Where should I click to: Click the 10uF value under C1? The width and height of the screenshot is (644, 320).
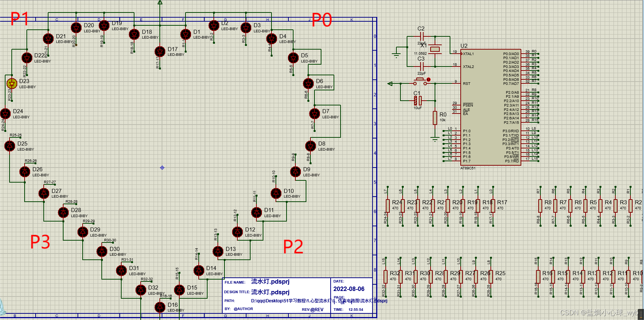click(418, 108)
